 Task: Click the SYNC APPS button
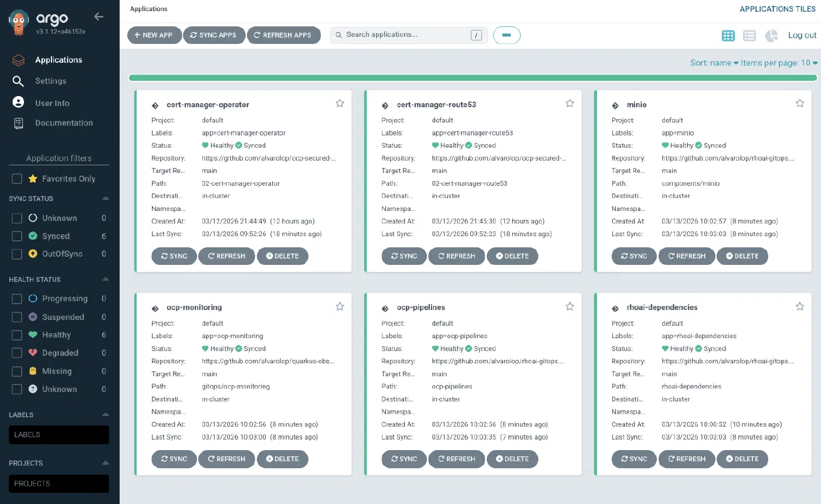tap(213, 35)
